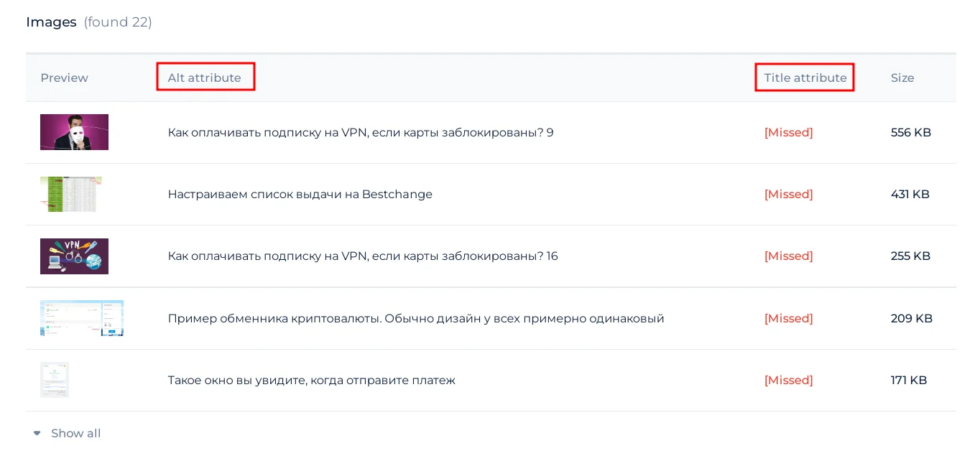
Task: Open the crypto exchanger preview thumbnail
Action: pyautogui.click(x=81, y=318)
